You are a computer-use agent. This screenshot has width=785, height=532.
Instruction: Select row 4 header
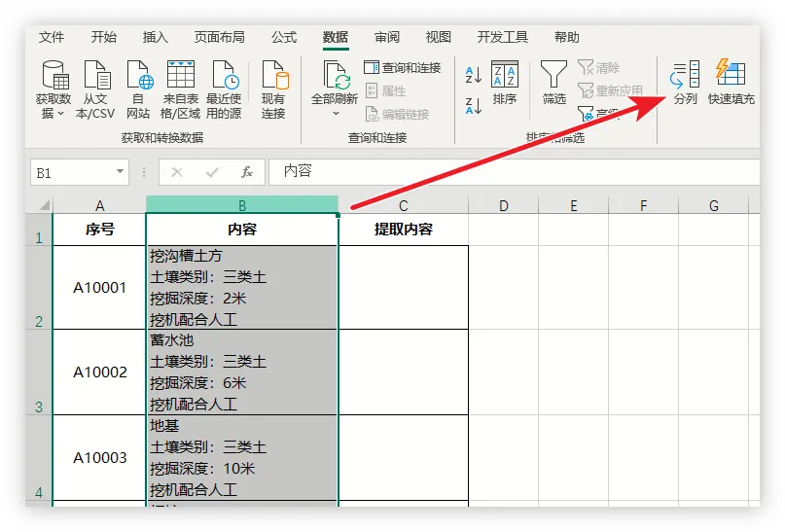(39, 457)
